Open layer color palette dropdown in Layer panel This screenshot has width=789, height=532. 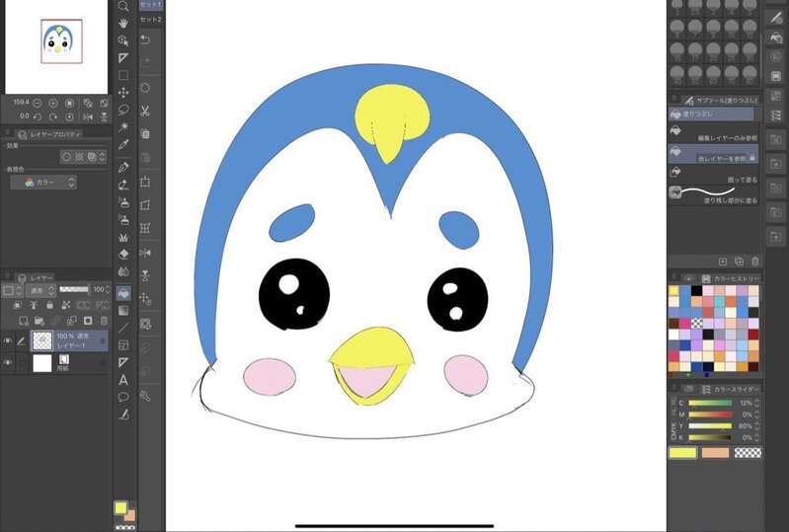coord(12,290)
